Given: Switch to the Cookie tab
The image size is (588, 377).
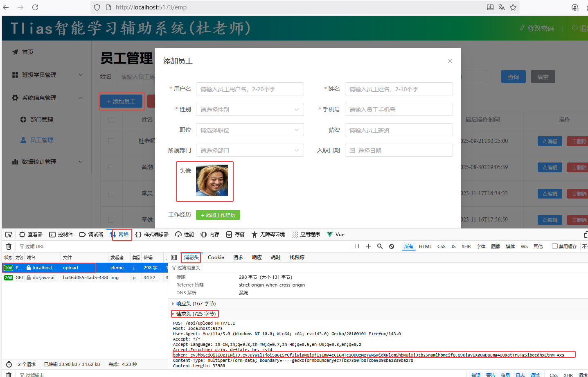Looking at the screenshot, I should click(x=216, y=257).
